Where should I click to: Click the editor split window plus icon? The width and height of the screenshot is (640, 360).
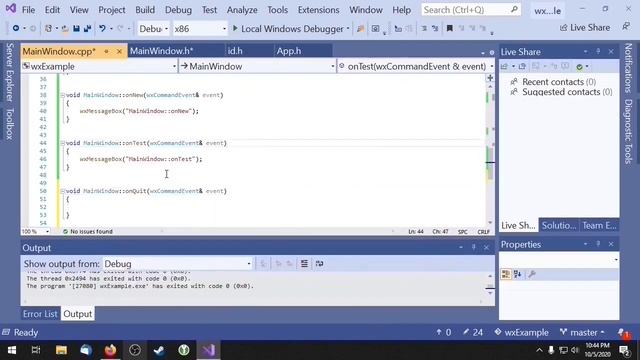(490, 78)
